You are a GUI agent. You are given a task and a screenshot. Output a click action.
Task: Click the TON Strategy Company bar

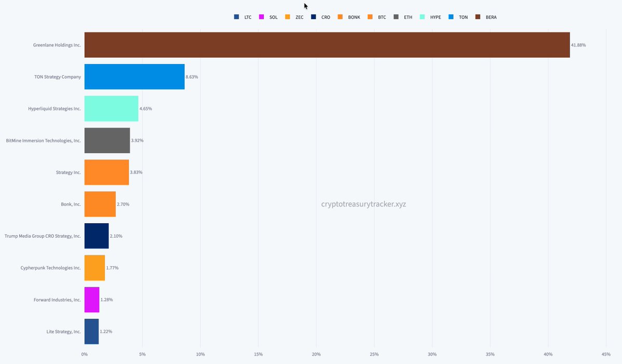pyautogui.click(x=134, y=77)
